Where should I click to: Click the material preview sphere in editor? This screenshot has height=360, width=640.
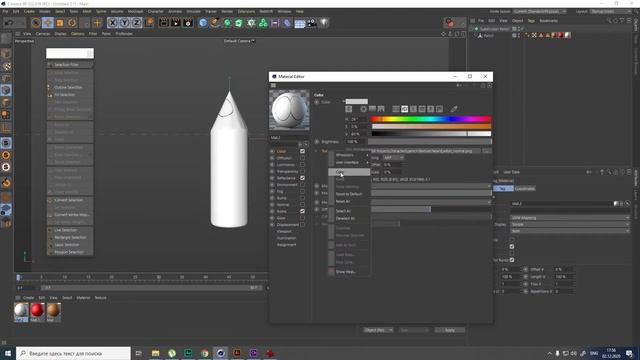[289, 110]
